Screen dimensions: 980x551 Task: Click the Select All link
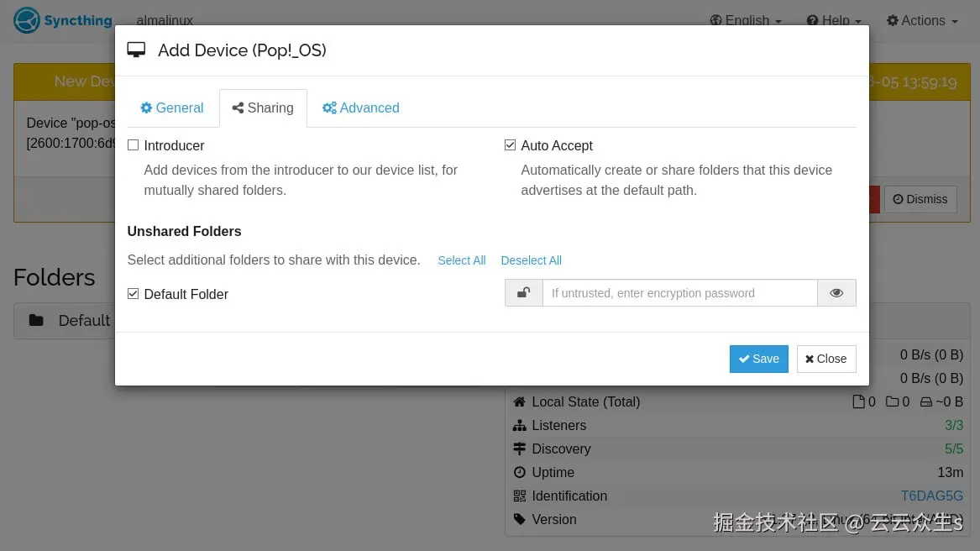pyautogui.click(x=461, y=261)
